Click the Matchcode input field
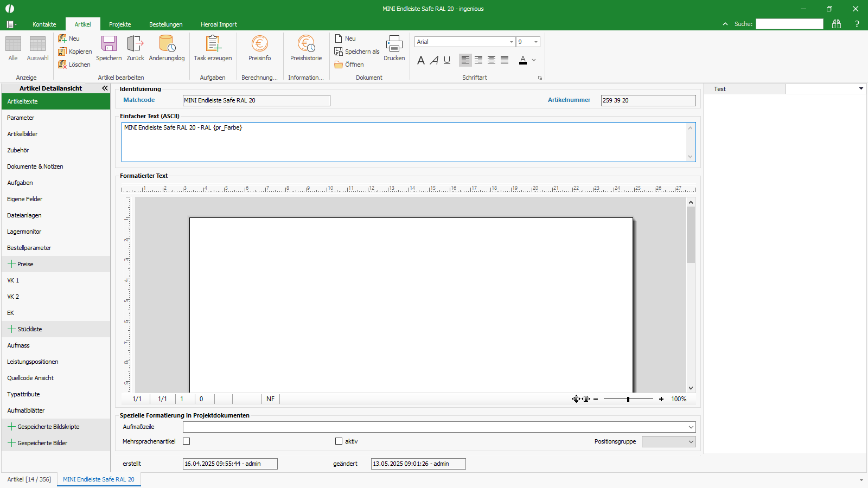Screen dimensions: 868x488 256,100
